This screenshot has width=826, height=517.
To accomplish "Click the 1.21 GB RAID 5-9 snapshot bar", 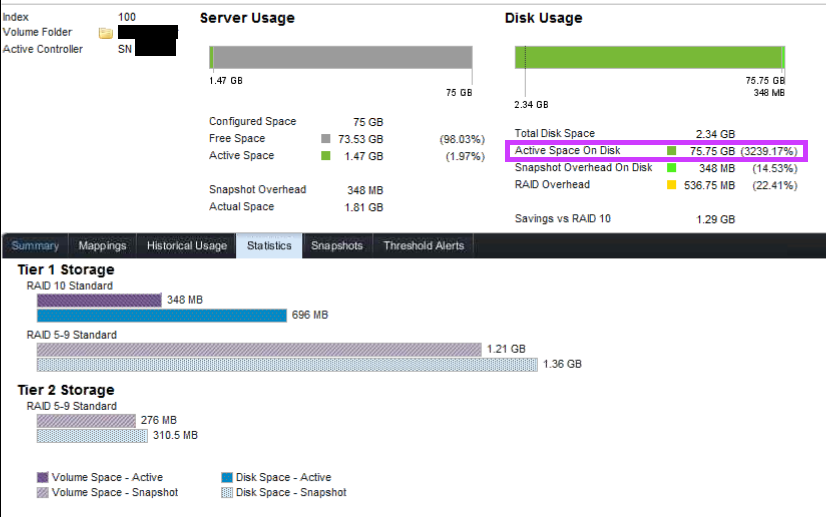I will [x=258, y=349].
